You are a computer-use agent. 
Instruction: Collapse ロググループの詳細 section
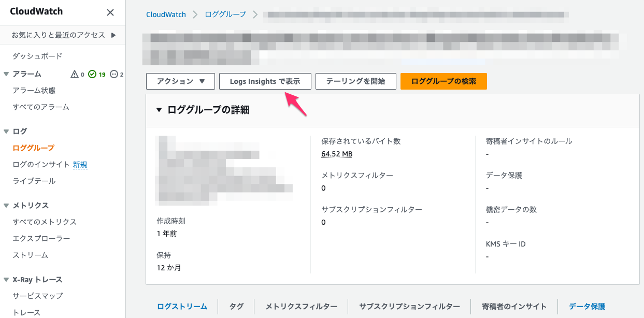tap(159, 110)
